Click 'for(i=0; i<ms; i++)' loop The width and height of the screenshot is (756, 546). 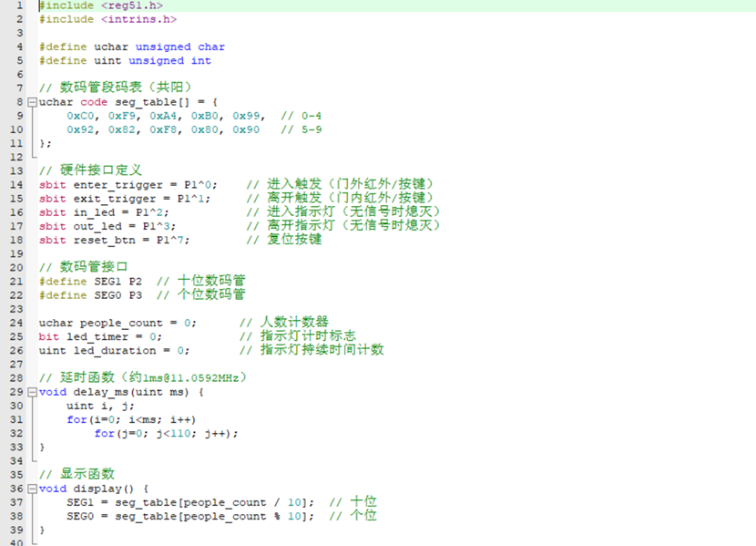click(132, 420)
